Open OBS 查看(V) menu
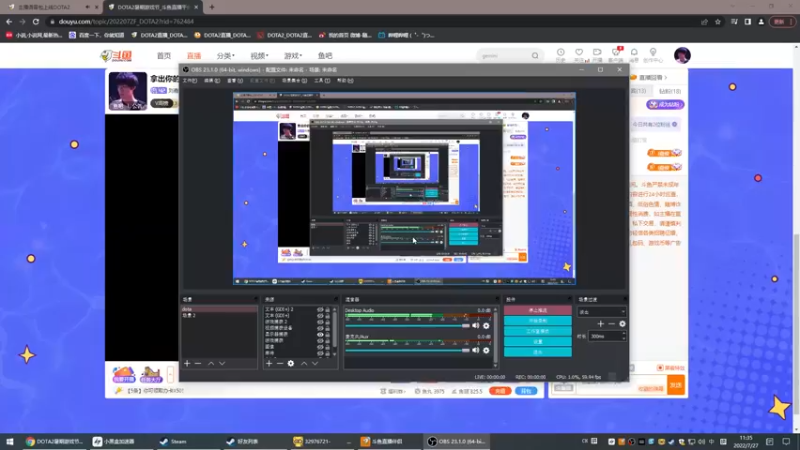 point(235,81)
